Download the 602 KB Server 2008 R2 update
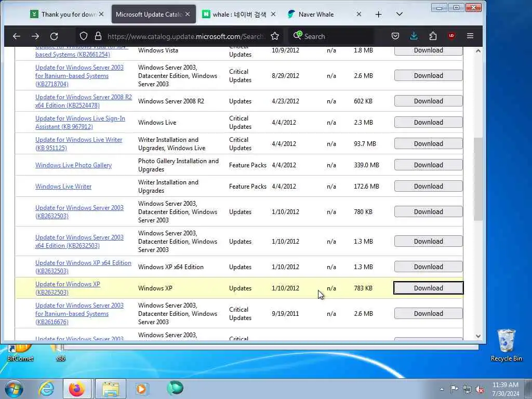The height and width of the screenshot is (399, 532). tap(428, 101)
